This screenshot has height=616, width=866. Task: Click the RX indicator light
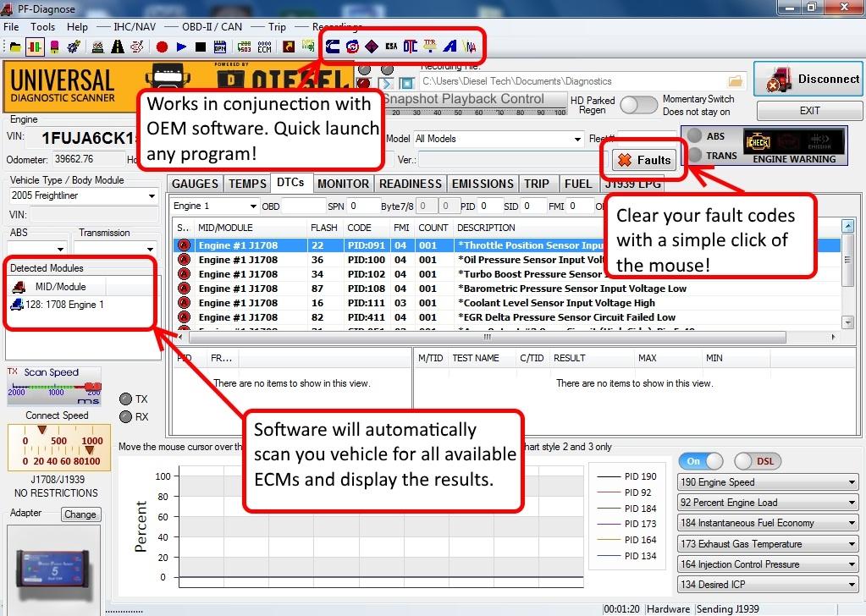pyautogui.click(x=126, y=417)
